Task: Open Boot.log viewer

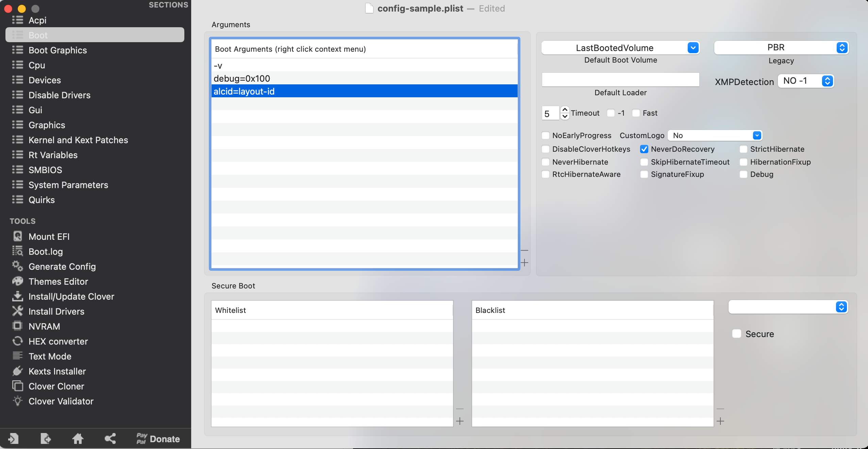Action: click(x=46, y=251)
